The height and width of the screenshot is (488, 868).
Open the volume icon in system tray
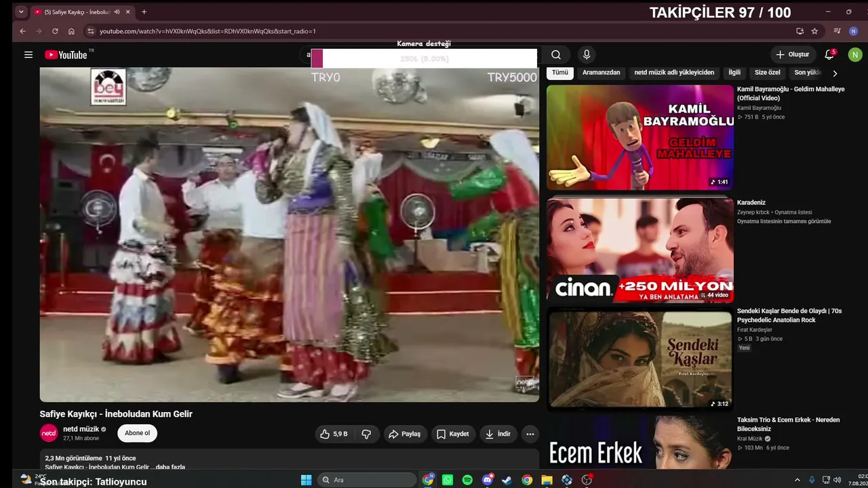pyautogui.click(x=837, y=480)
